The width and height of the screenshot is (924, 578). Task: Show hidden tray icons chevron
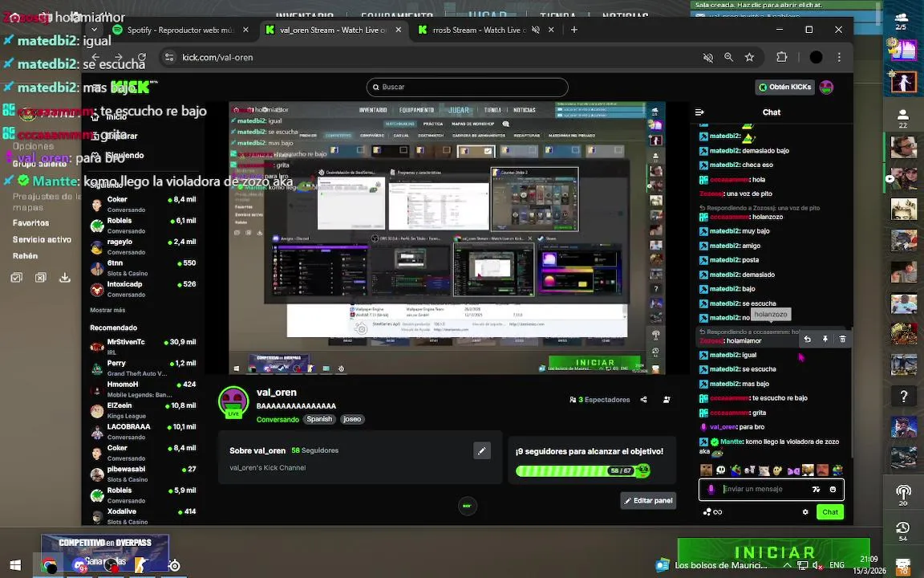[x=787, y=565]
